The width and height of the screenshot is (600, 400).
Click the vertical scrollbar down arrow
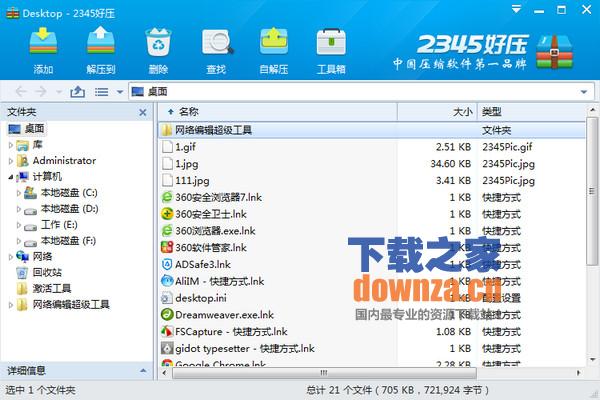592,360
